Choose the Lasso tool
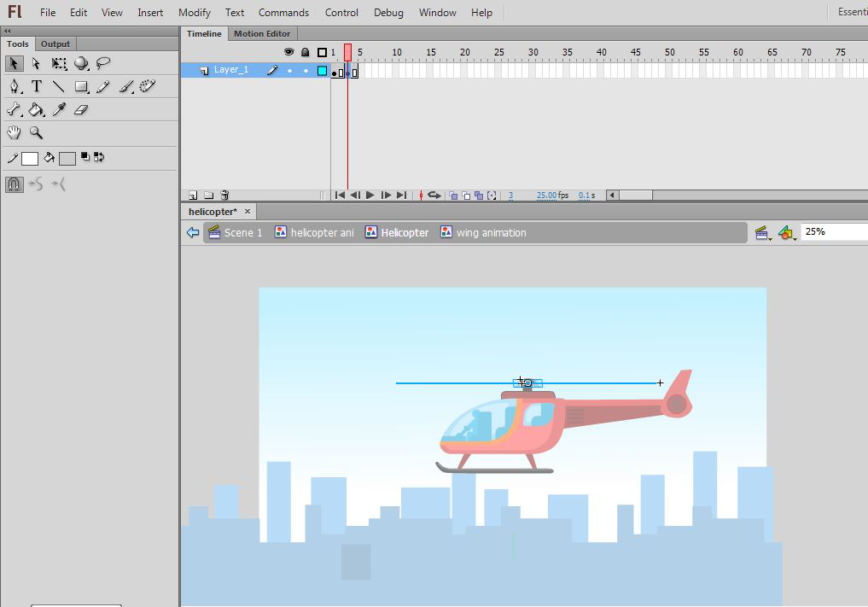 [103, 64]
